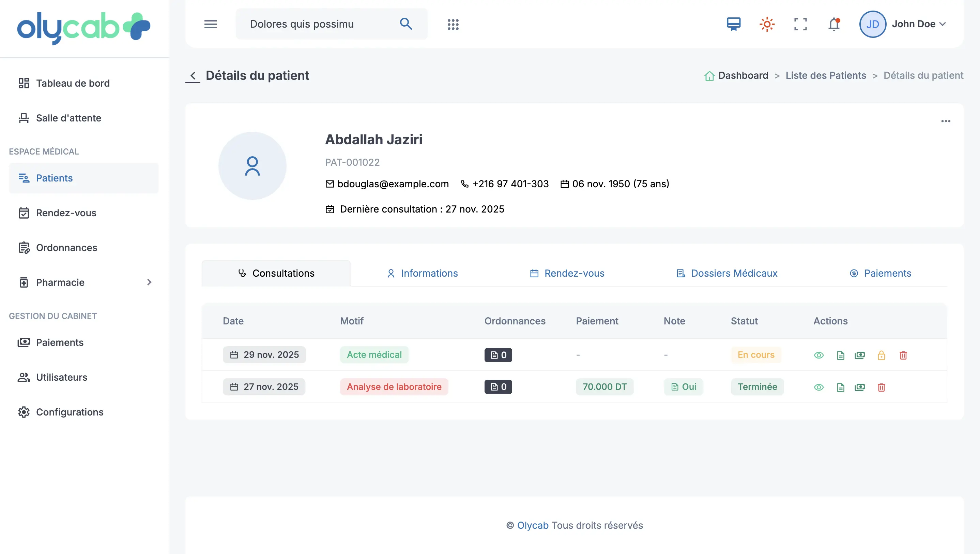980x554 pixels.
Task: Open the apps grid icon beside search
Action: click(453, 24)
